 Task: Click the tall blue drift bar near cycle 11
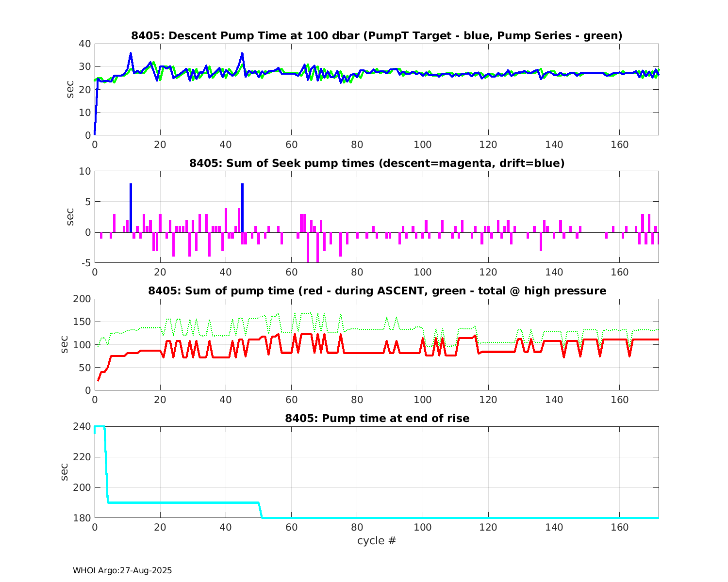coord(131,208)
